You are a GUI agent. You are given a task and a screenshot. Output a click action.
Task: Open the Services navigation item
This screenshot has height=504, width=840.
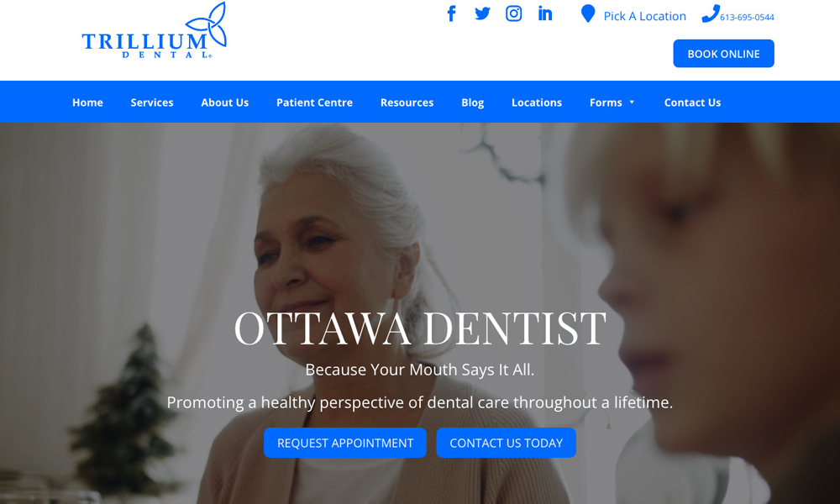pos(151,102)
